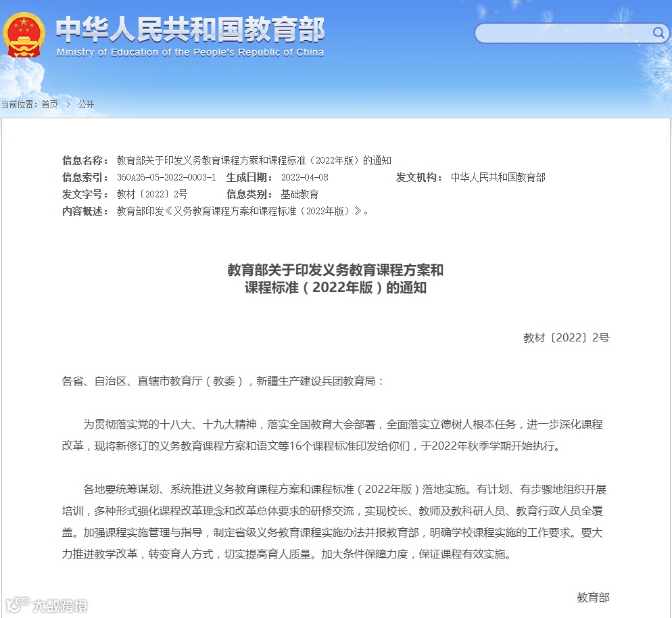Click issuing body value 中华人民共和国教育部

point(498,177)
